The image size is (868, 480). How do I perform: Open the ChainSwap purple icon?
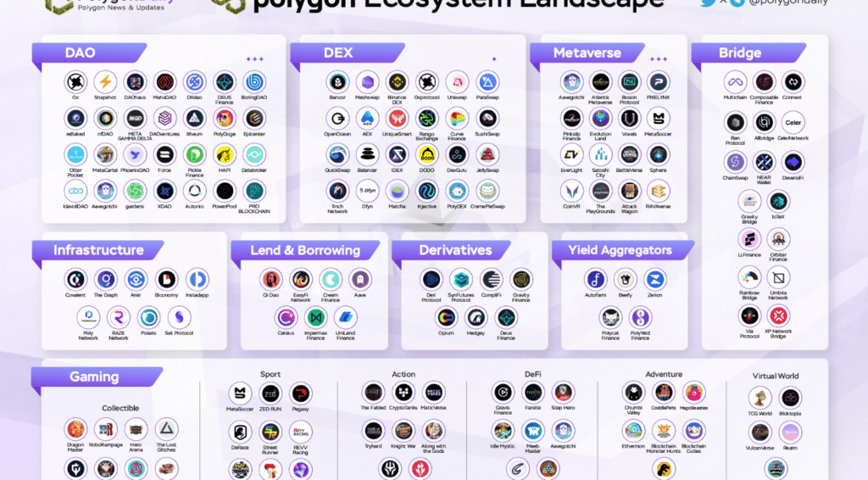click(x=735, y=162)
